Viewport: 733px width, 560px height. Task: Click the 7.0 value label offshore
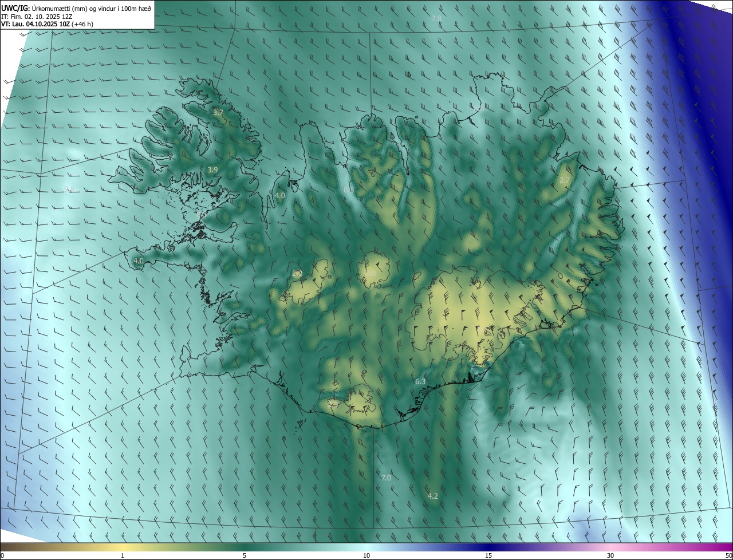385,478
